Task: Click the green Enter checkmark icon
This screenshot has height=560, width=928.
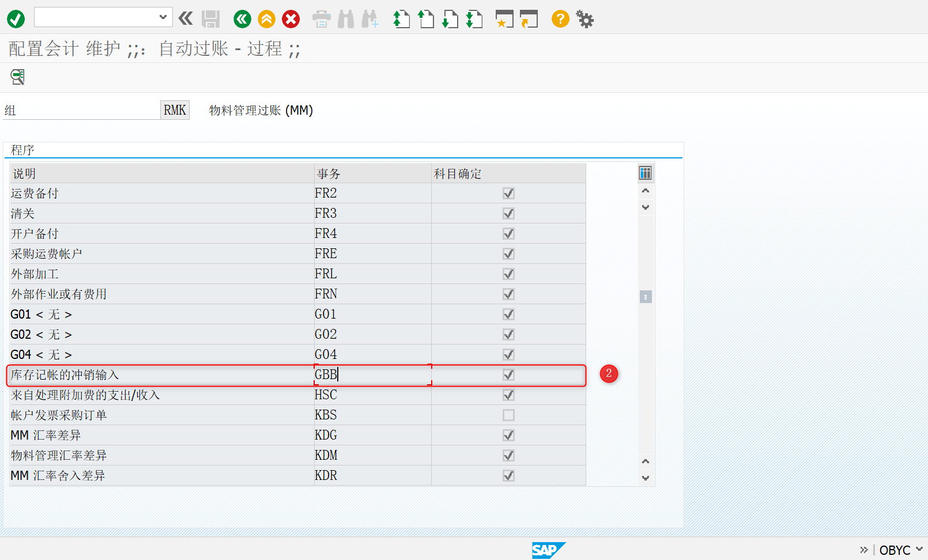Action: tap(16, 18)
